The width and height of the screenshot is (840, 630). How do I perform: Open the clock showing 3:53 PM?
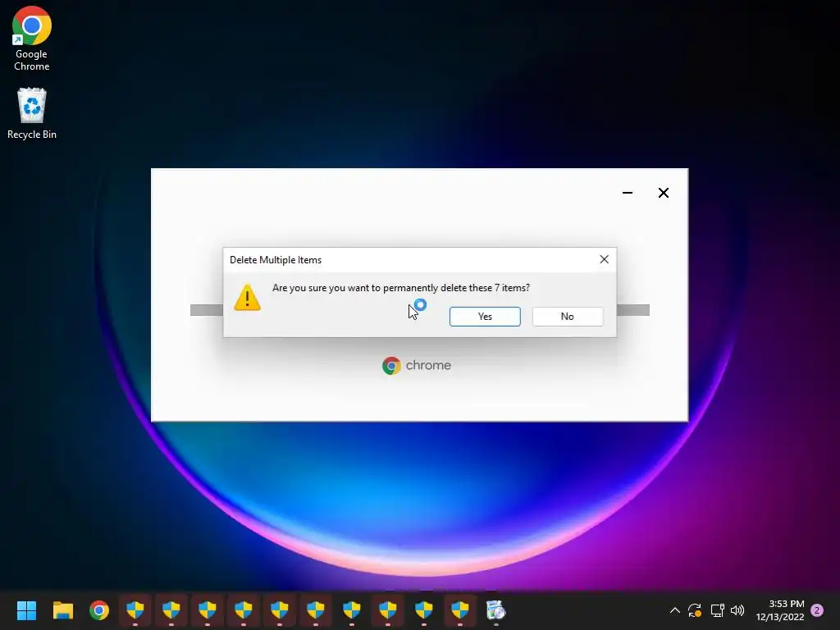(x=780, y=610)
